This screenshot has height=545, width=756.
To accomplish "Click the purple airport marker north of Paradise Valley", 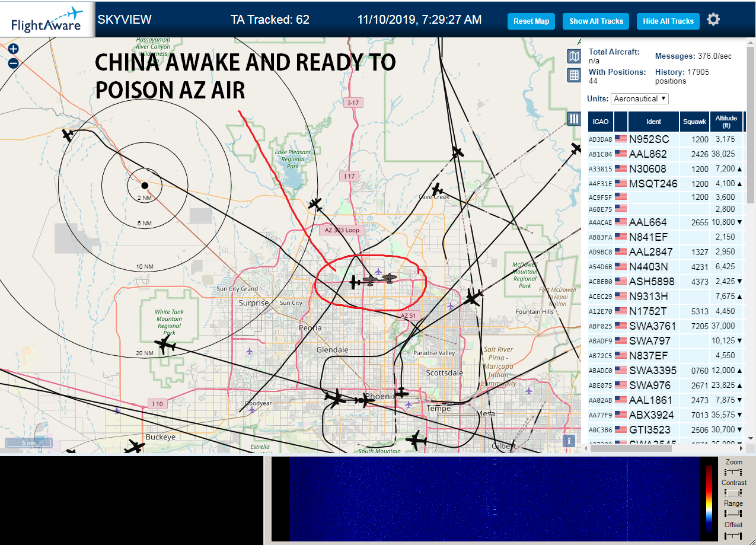I will click(x=451, y=307).
